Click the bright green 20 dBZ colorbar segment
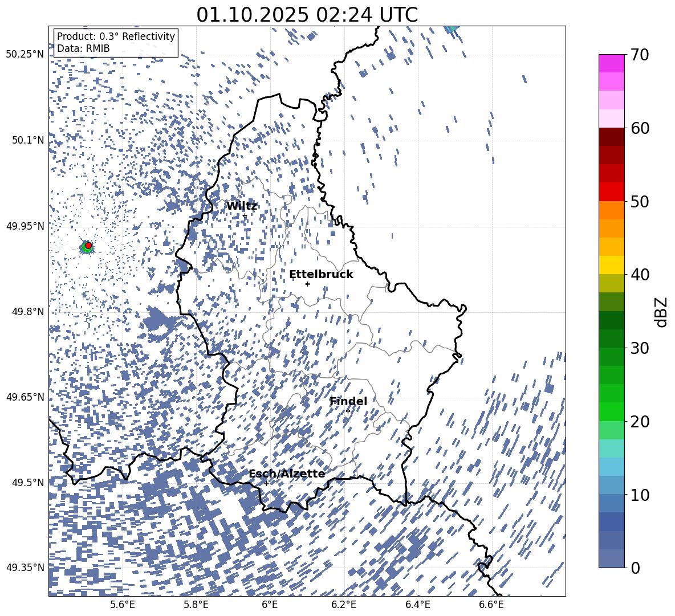The width and height of the screenshot is (675, 616). (612, 411)
